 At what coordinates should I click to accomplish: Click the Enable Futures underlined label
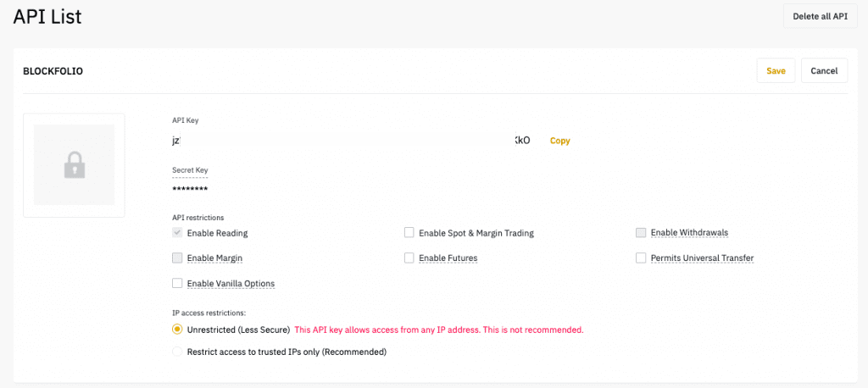tap(448, 258)
